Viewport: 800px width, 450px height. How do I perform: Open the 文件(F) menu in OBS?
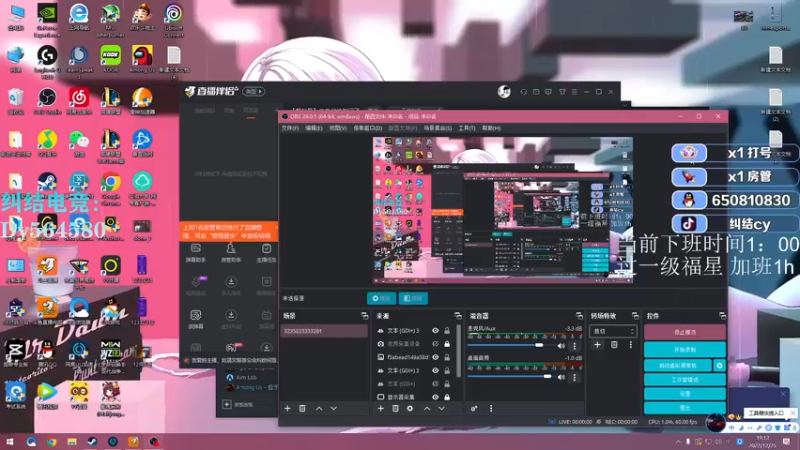click(290, 128)
